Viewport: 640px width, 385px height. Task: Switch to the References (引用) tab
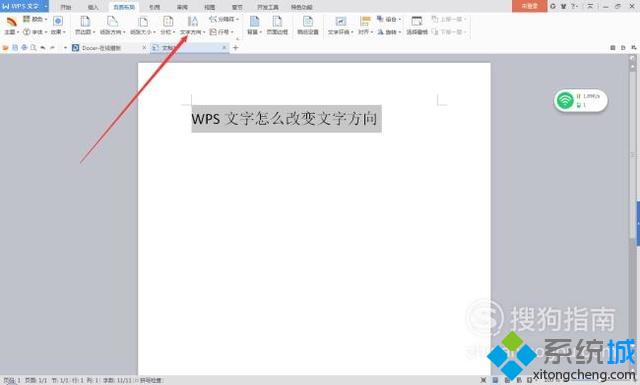154,7
